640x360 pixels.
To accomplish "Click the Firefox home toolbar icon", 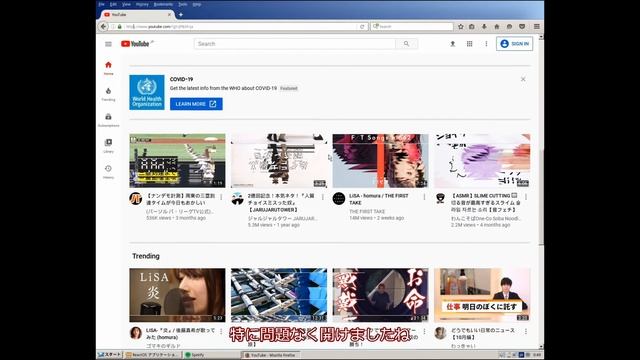I will [x=497, y=27].
